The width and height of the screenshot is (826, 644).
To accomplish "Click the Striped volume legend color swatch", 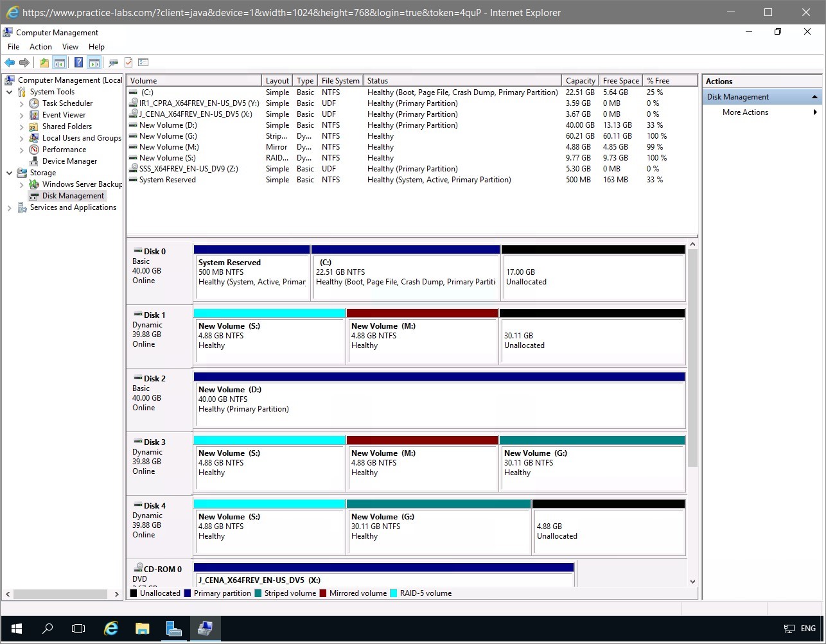I will [x=258, y=593].
